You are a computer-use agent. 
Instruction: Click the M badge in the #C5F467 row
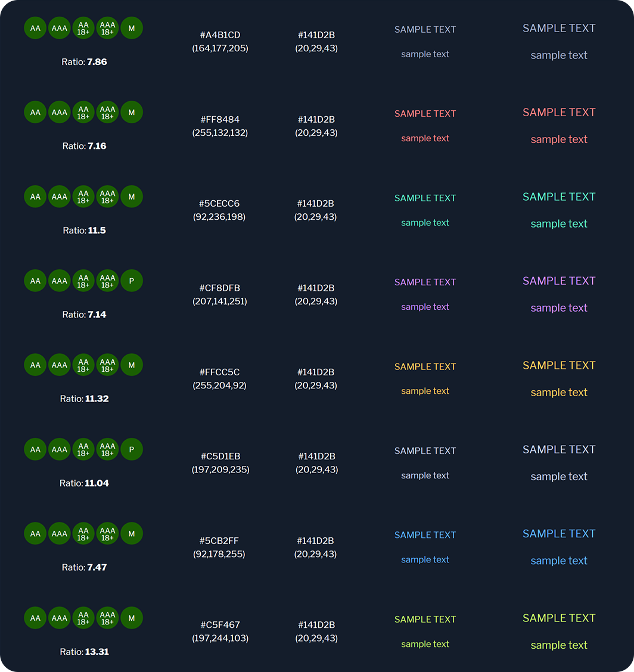pyautogui.click(x=132, y=618)
